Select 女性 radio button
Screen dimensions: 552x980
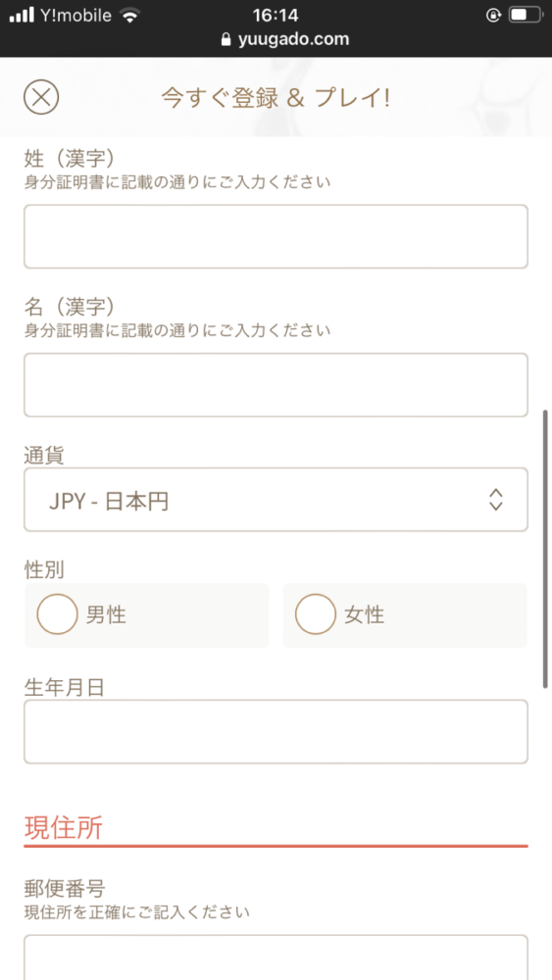[x=316, y=614]
